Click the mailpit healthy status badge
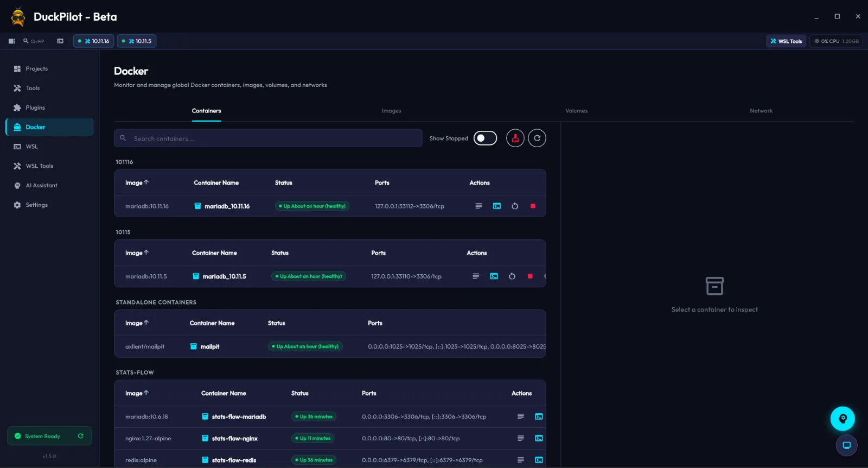The width and height of the screenshot is (868, 468). (x=305, y=346)
